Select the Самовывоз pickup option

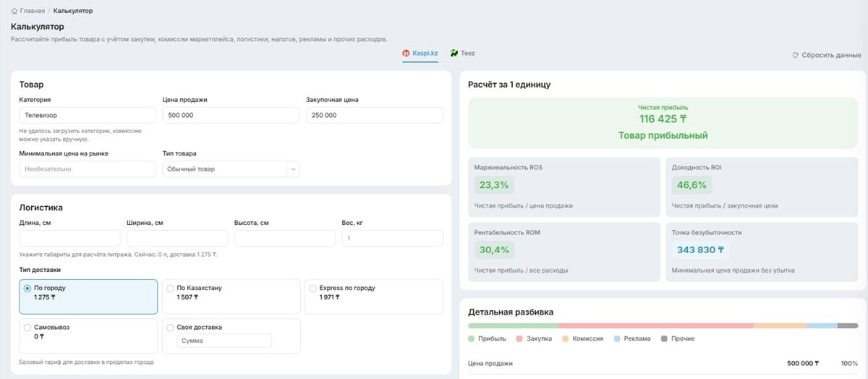(x=88, y=336)
